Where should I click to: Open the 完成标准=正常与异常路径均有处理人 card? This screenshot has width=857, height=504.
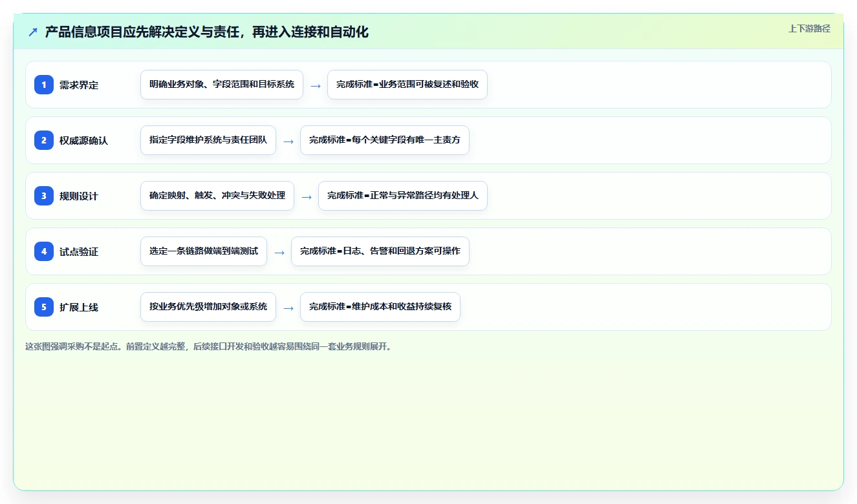pyautogui.click(x=403, y=196)
